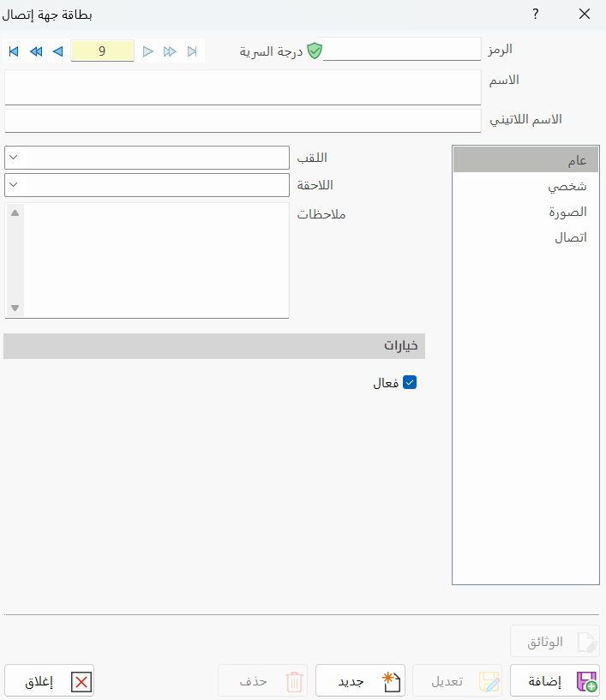Click inside the ملاحظات notes text area

click(156, 260)
